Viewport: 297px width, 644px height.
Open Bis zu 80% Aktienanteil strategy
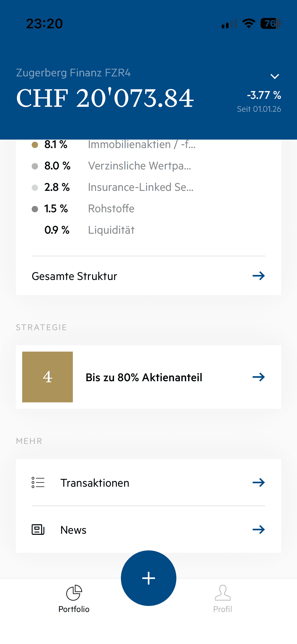click(x=144, y=377)
